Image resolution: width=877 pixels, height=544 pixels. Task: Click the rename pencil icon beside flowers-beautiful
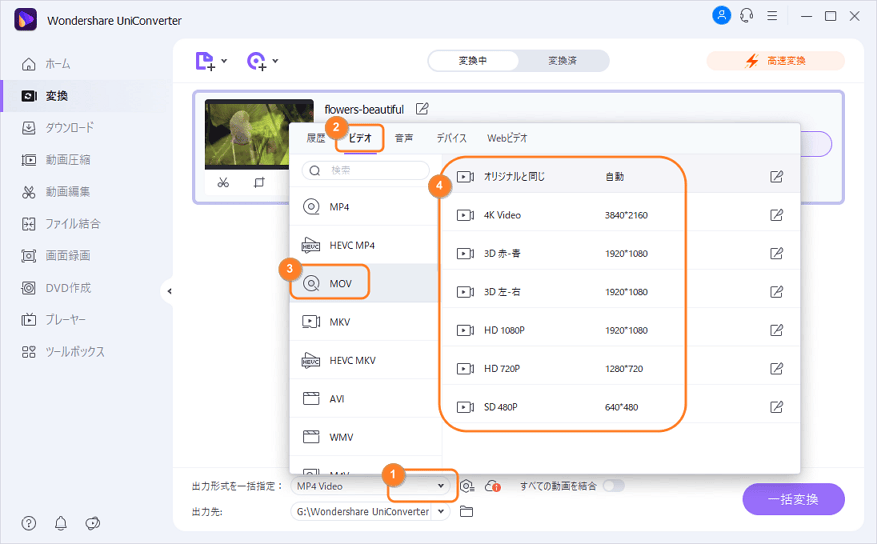tap(422, 109)
